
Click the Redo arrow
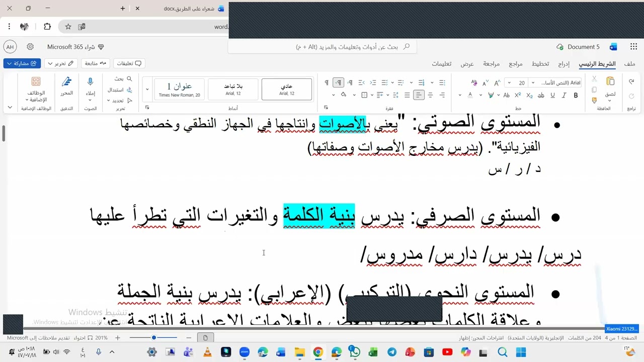tap(631, 95)
